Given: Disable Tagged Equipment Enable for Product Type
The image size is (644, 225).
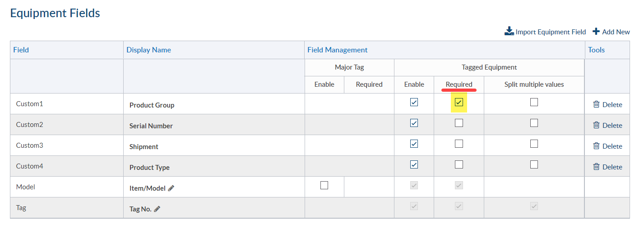Looking at the screenshot, I should click(x=414, y=164).
